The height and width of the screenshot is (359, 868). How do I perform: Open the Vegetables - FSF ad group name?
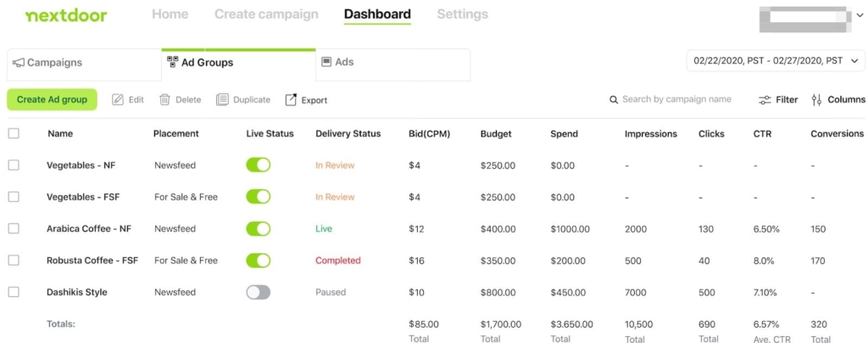(83, 197)
